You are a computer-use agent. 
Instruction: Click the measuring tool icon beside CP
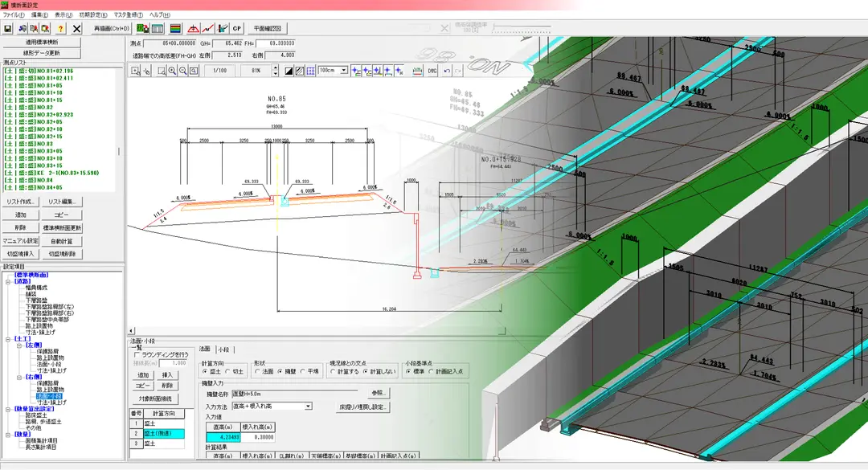pos(223,28)
